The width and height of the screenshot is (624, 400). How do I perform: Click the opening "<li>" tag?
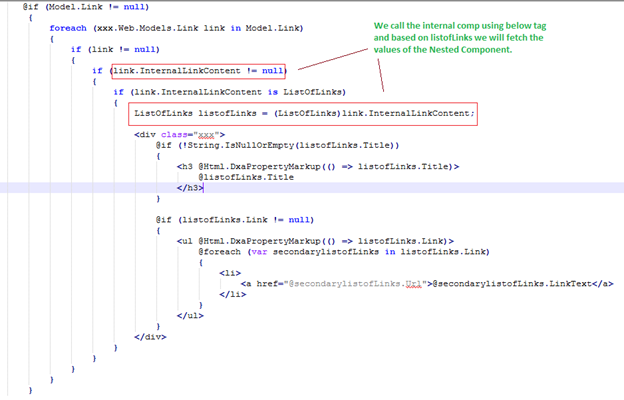click(230, 273)
